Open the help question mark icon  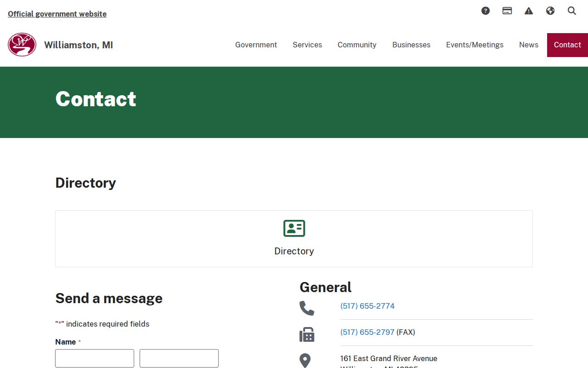click(x=486, y=11)
